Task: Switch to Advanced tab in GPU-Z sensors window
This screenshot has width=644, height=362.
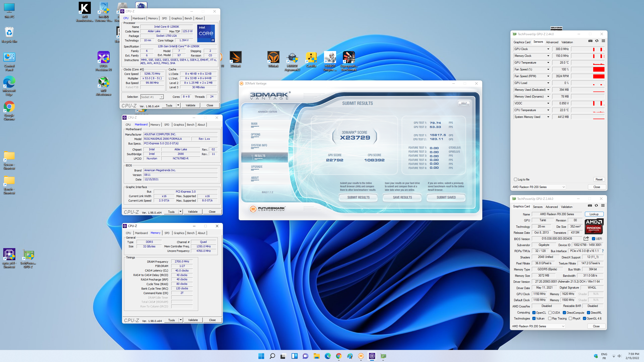Action: (x=552, y=42)
